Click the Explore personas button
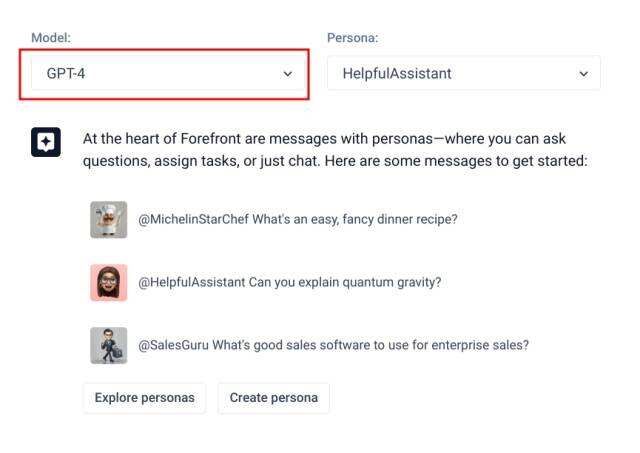Screen dimensions: 640x453 [x=144, y=398]
